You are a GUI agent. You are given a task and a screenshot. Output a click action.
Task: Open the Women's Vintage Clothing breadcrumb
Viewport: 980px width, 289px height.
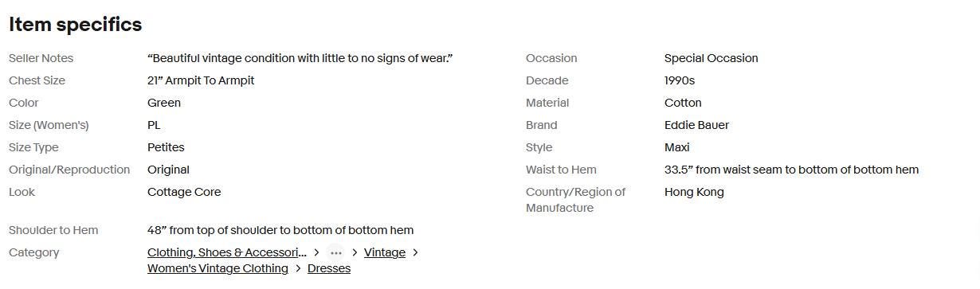pyautogui.click(x=218, y=268)
